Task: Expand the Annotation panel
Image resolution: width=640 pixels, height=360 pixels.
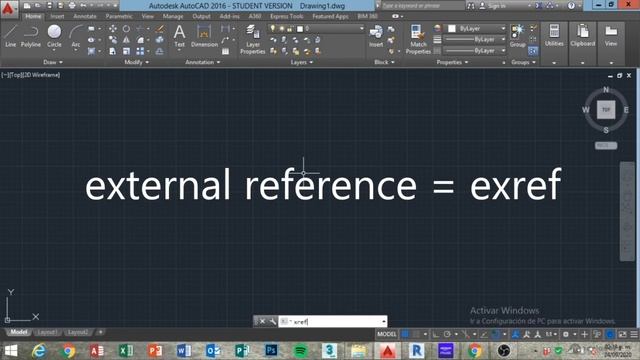Action: (202, 62)
